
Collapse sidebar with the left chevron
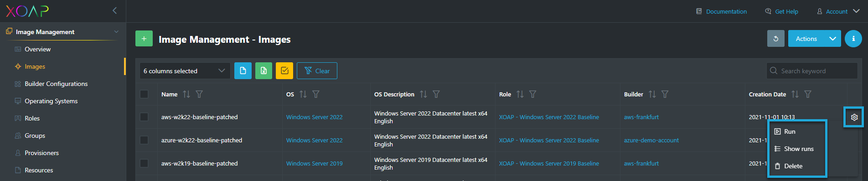coord(115,10)
